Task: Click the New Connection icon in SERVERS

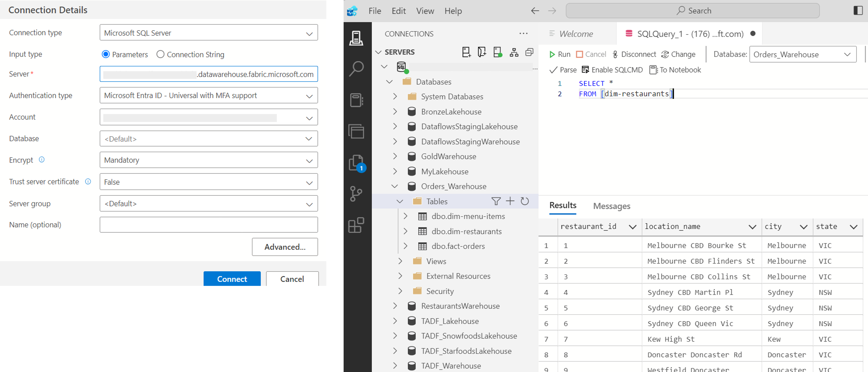Action: pos(466,52)
